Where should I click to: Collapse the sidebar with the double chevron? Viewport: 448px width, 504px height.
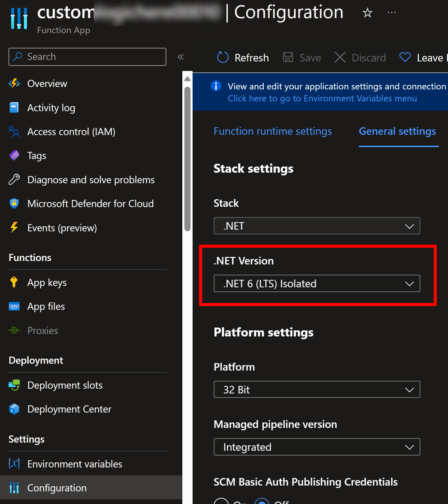pos(181,57)
